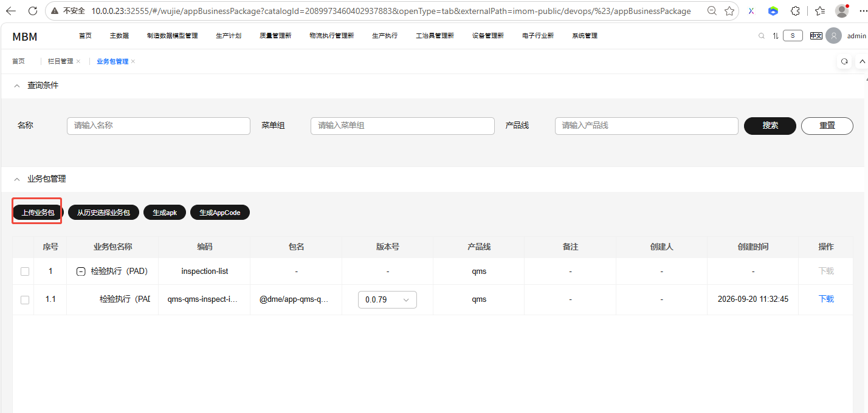This screenshot has width=868, height=413.
Task: Open the 生产计划 menu
Action: tap(229, 36)
